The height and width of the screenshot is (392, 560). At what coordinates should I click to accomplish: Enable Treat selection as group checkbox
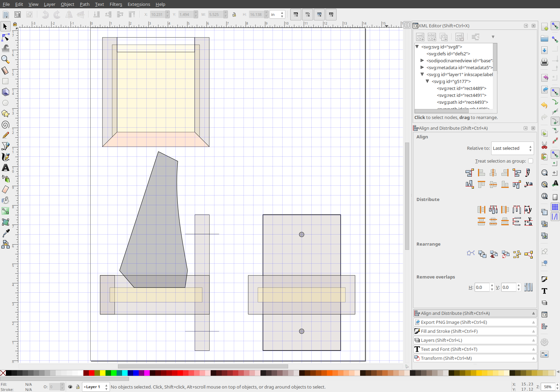point(530,161)
